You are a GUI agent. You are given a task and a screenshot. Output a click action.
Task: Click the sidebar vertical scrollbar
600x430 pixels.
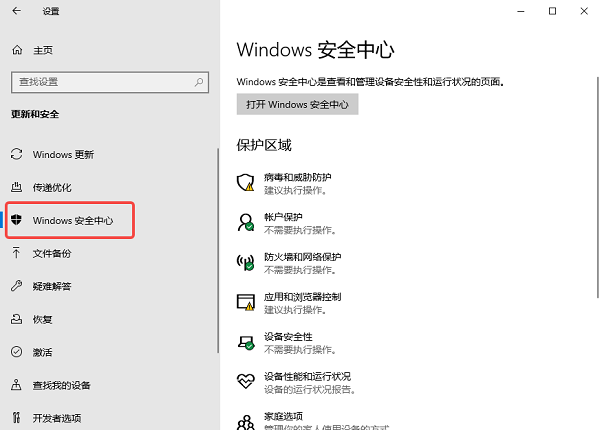pos(218,251)
